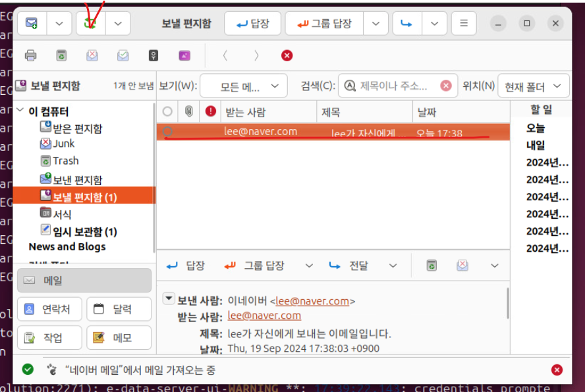Select the lee@naver.com message row
This screenshot has width=585, height=392.
[333, 132]
